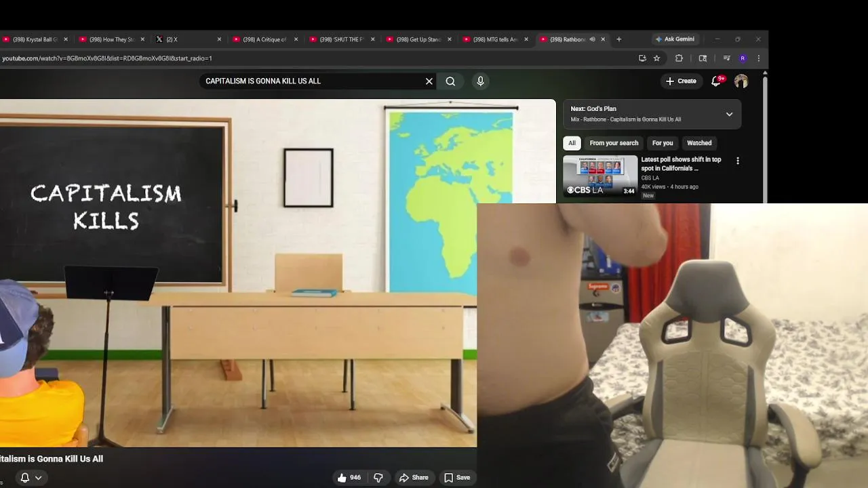Expand the Next: God's Plan playlist panel
Screen dimensions: 868x488
click(729, 114)
